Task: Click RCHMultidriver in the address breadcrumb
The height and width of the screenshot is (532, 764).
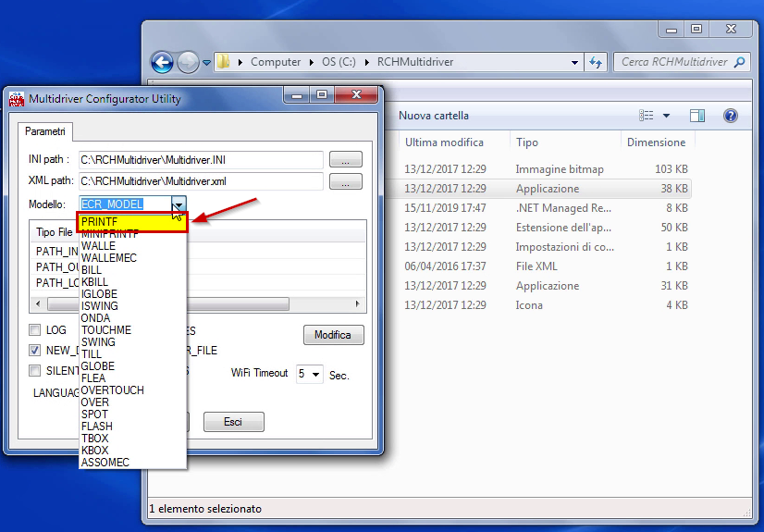Action: (415, 62)
